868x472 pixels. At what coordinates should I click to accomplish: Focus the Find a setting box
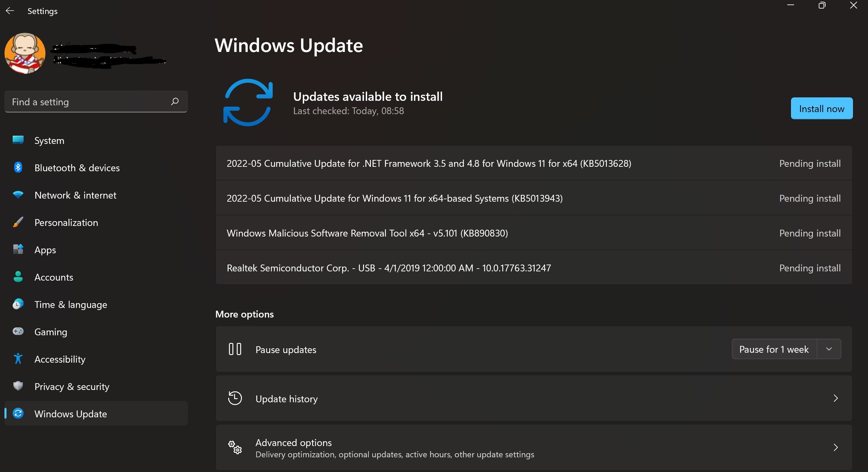click(89, 102)
